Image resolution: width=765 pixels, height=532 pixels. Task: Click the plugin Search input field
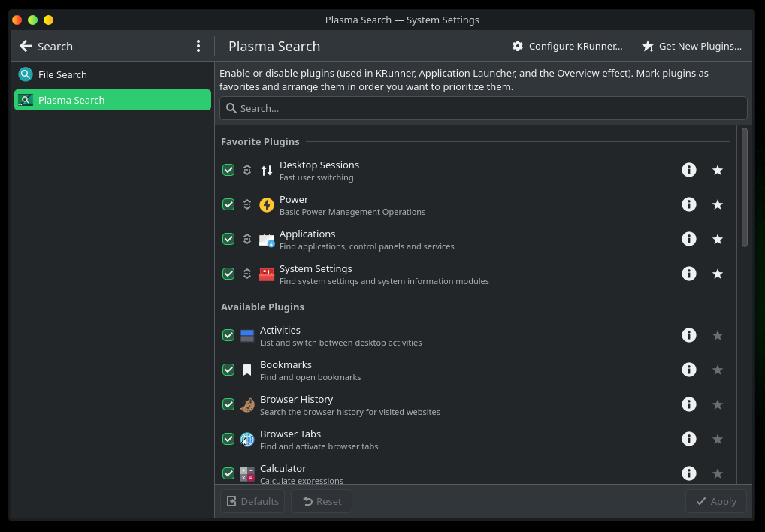pyautogui.click(x=483, y=108)
